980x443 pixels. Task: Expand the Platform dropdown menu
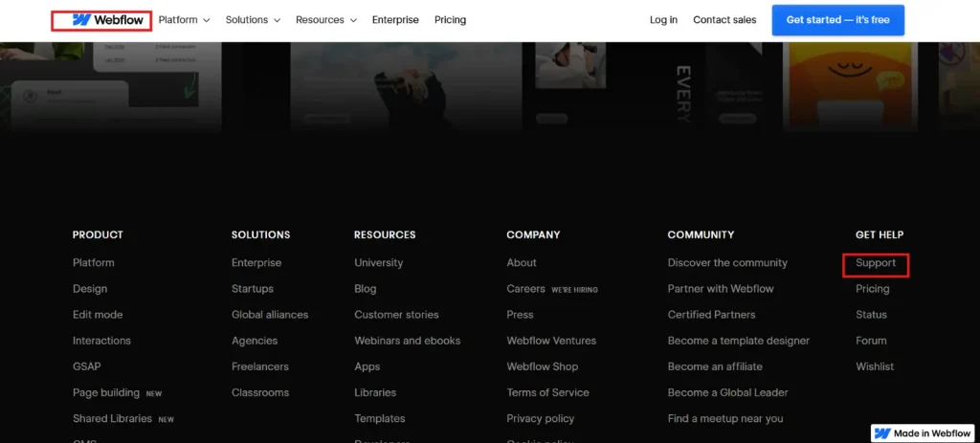tap(184, 20)
